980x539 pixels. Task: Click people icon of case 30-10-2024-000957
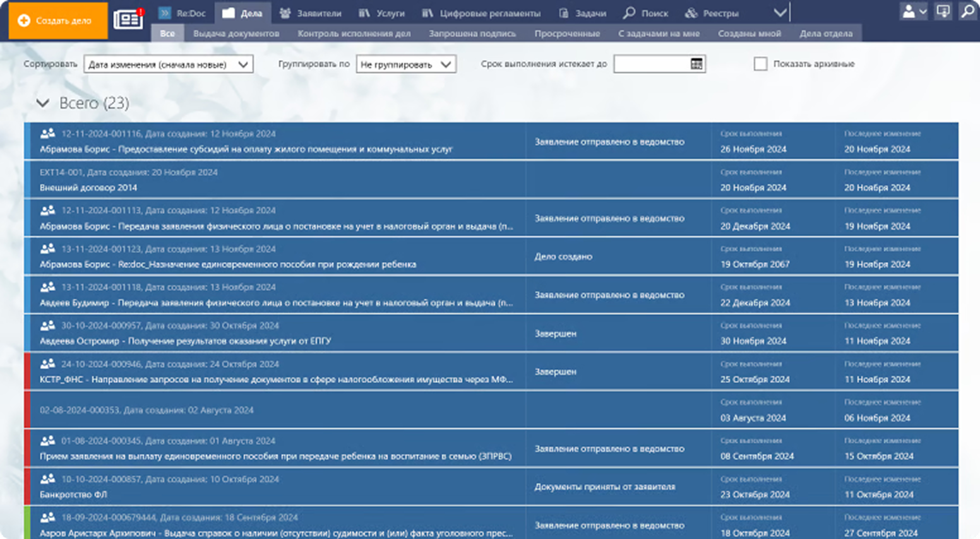(x=48, y=326)
